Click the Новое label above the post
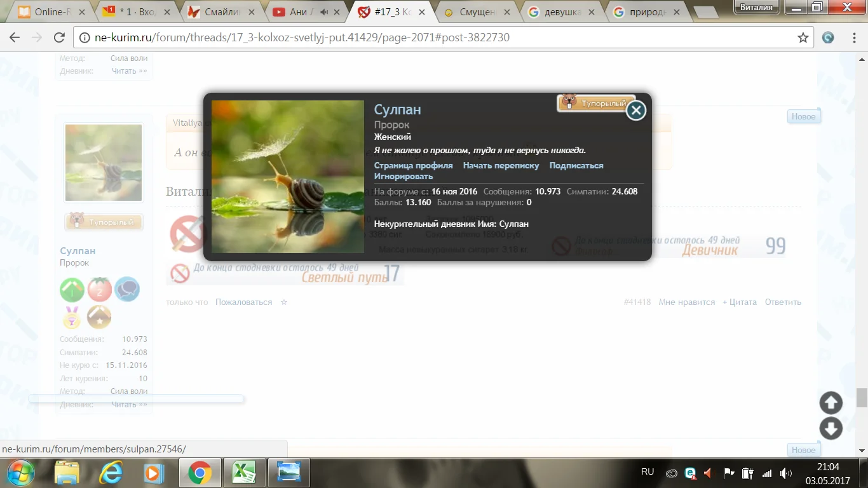This screenshot has height=488, width=868. [804, 117]
